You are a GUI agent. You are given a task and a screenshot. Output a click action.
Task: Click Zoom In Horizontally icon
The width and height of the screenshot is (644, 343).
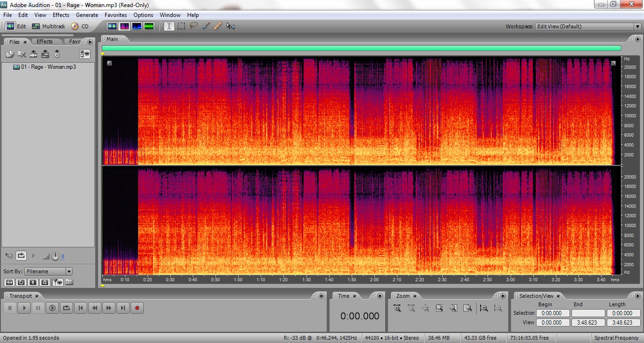[397, 308]
